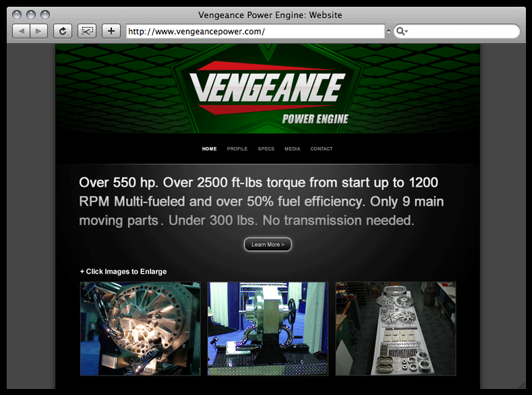Screen dimensions: 532x395
Task: Click the window resize grip corner
Action: pos(521,385)
